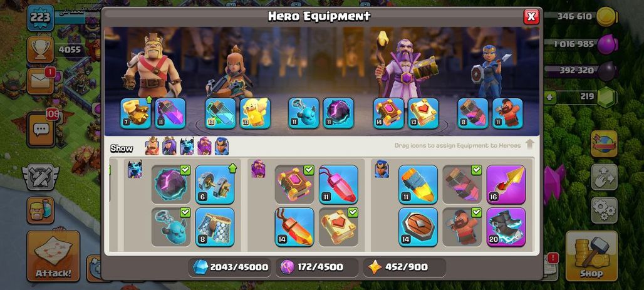Toggle Grand Warden filter in Show row
The width and height of the screenshot is (644, 290).
[x=204, y=146]
